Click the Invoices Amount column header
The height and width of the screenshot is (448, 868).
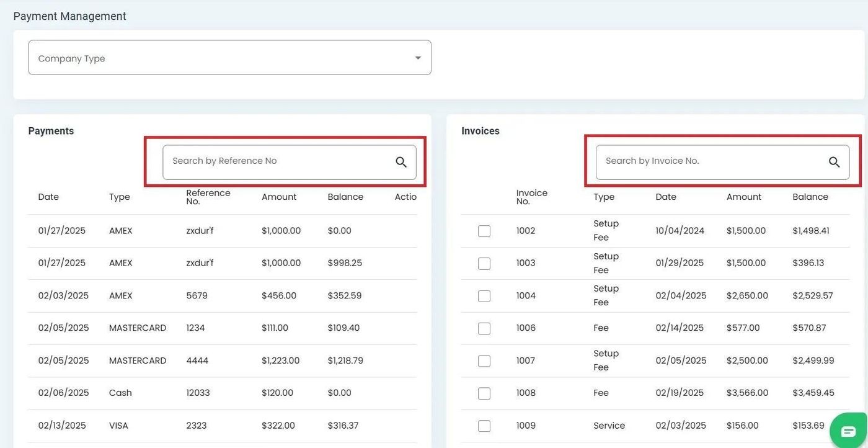pyautogui.click(x=743, y=197)
